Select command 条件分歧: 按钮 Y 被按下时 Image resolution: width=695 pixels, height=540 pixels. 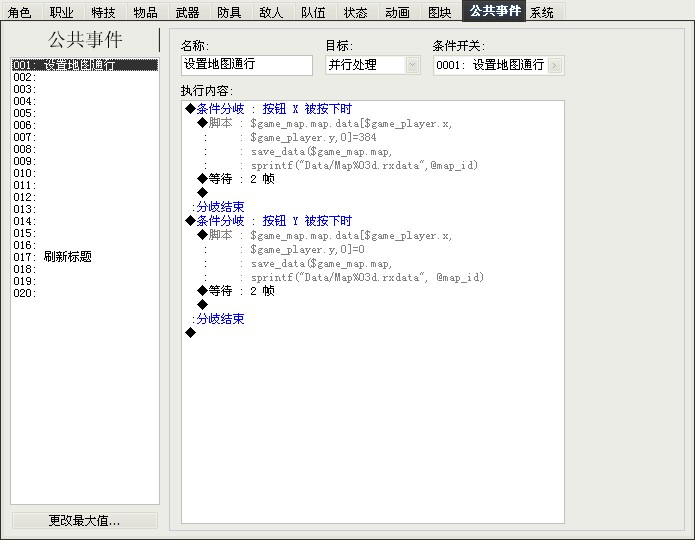[x=269, y=220]
